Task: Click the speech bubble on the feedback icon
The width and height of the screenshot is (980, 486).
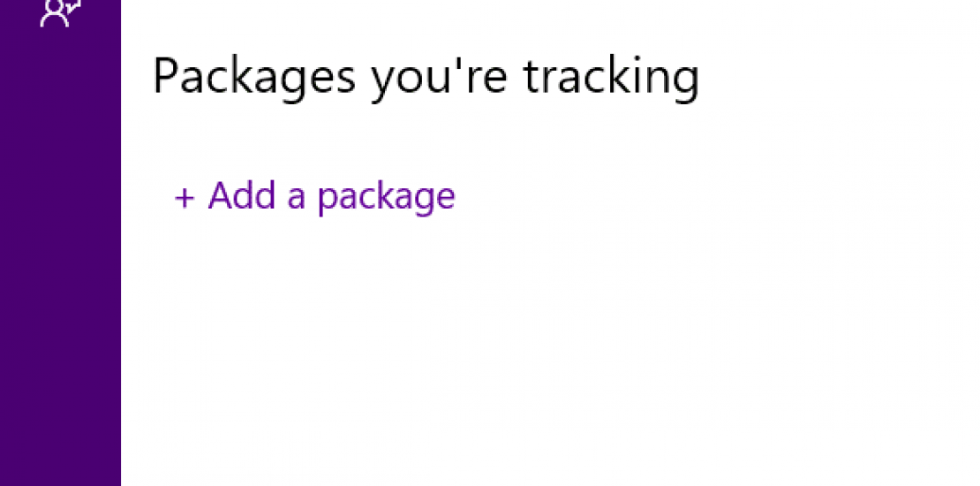Action: (73, 5)
